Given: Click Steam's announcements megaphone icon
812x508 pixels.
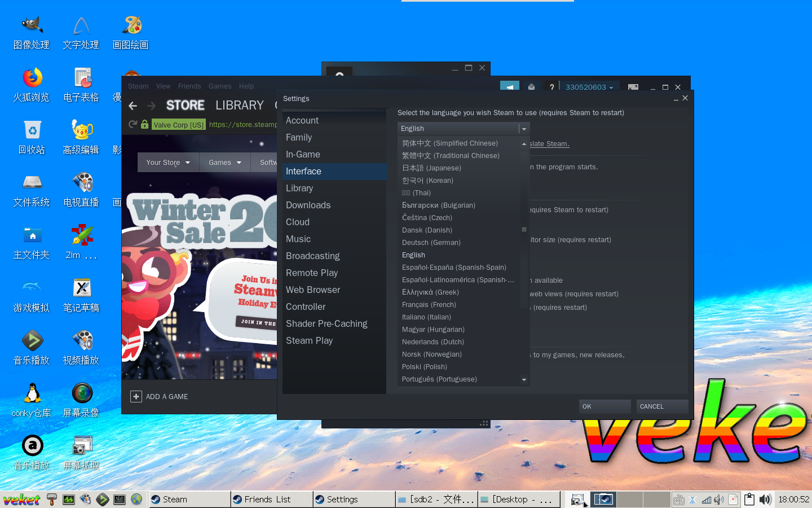Looking at the screenshot, I should tap(510, 87).
